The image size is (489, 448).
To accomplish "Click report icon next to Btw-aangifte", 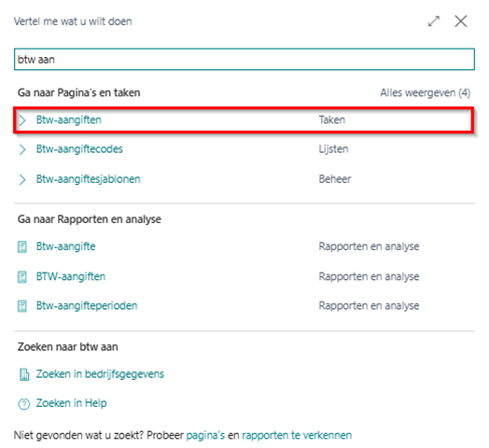I will pos(22,246).
